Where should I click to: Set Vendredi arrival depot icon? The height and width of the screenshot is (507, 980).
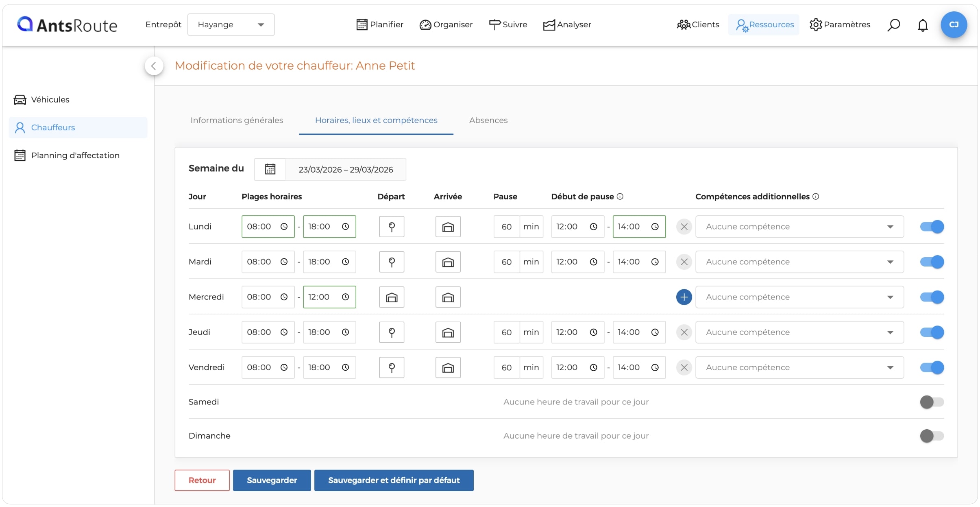pos(448,367)
